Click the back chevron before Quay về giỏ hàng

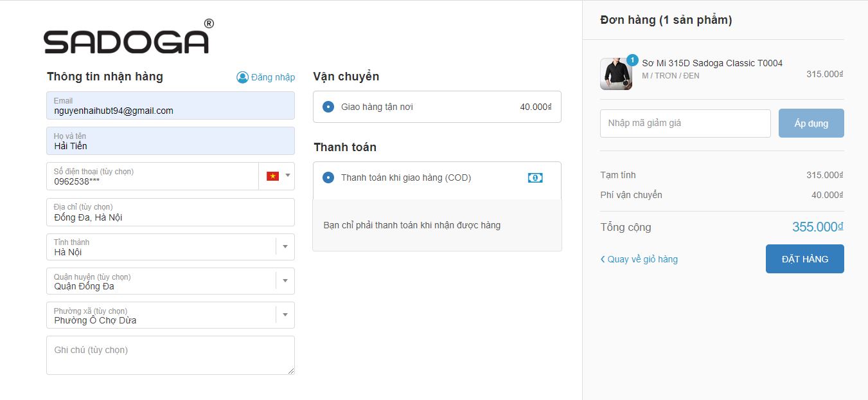(603, 259)
